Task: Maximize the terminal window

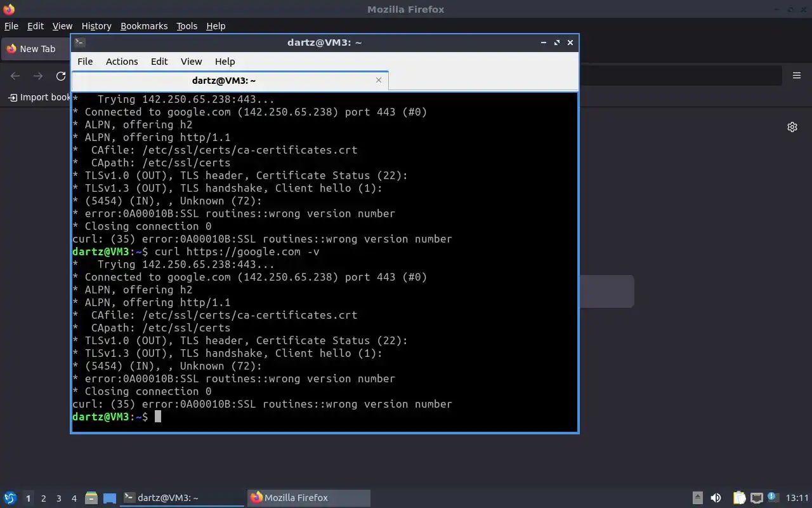Action: click(557, 43)
